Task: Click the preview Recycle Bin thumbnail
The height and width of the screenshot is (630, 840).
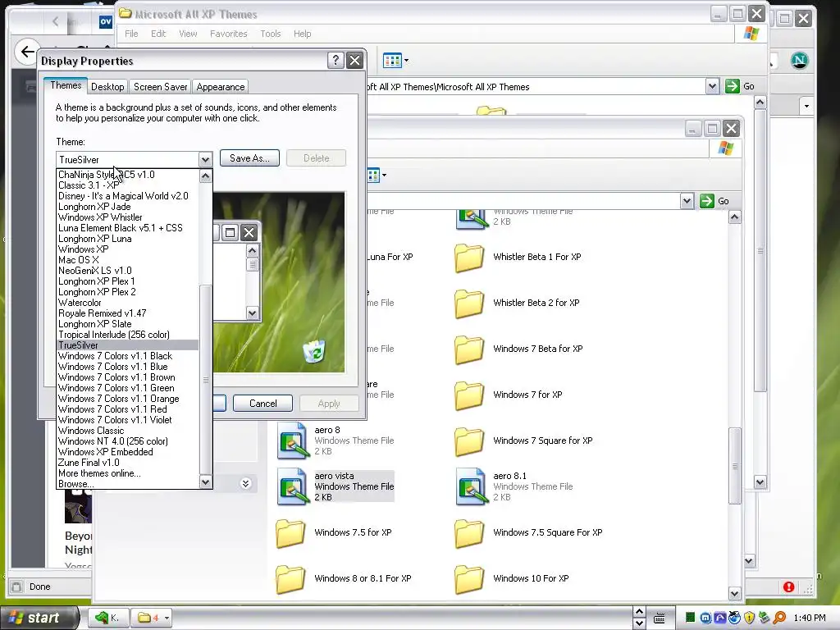Action: (313, 351)
